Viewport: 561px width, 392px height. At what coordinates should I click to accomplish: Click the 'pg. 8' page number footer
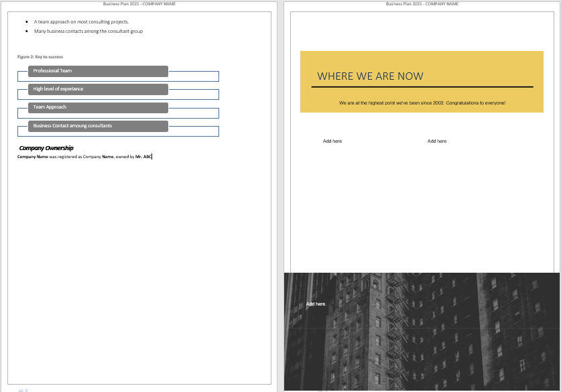pos(23,389)
